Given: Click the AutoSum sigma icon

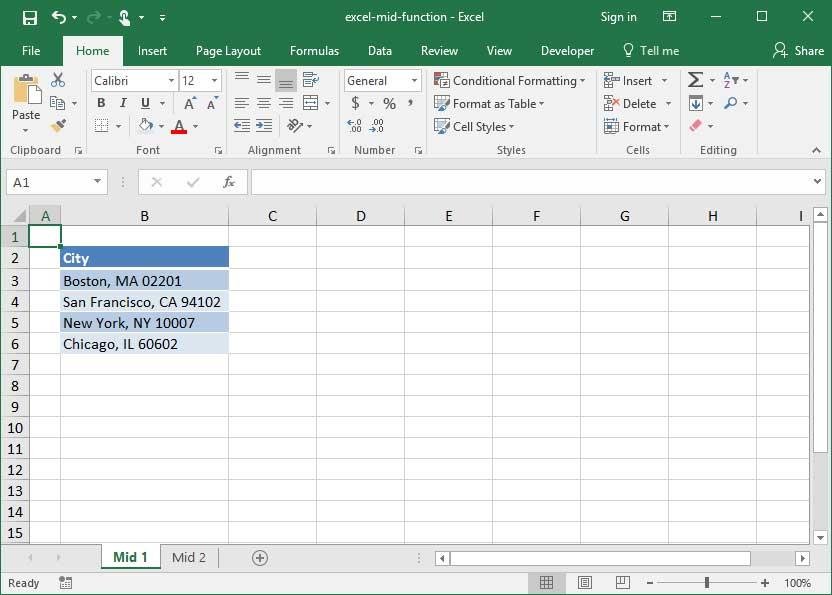Looking at the screenshot, I should pos(695,80).
